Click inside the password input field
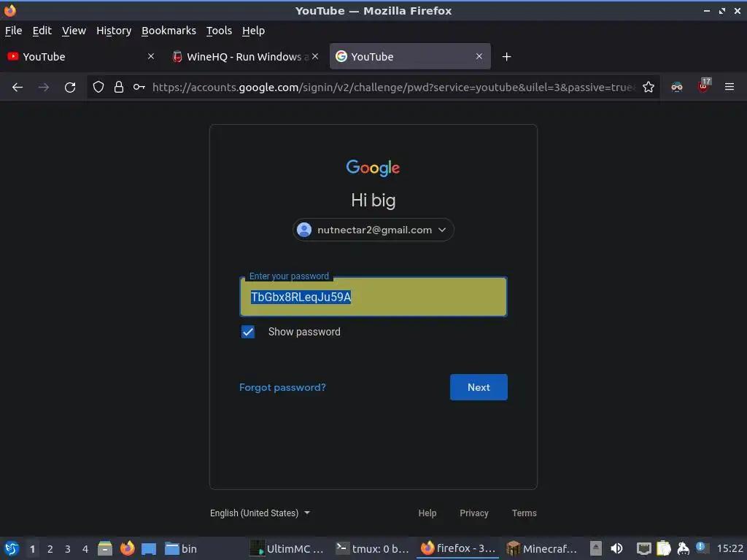747x560 pixels. [x=373, y=297]
